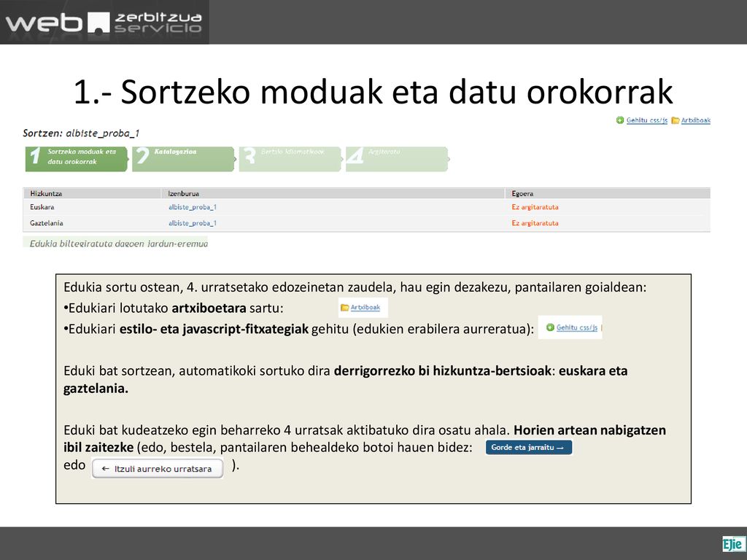
Task: Click Ez argitaratuta status in Euskara row
Action: 535,207
